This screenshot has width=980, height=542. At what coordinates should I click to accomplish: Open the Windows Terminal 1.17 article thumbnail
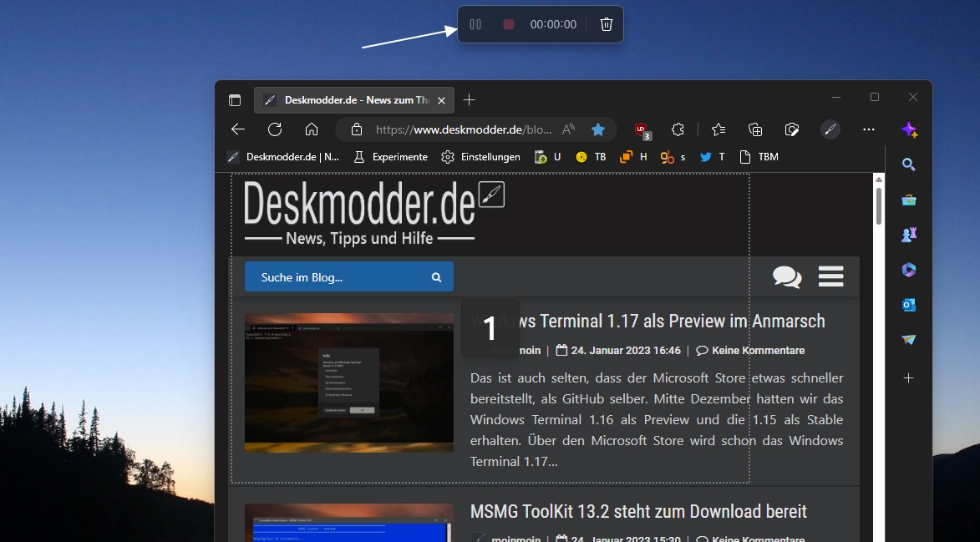(x=348, y=382)
